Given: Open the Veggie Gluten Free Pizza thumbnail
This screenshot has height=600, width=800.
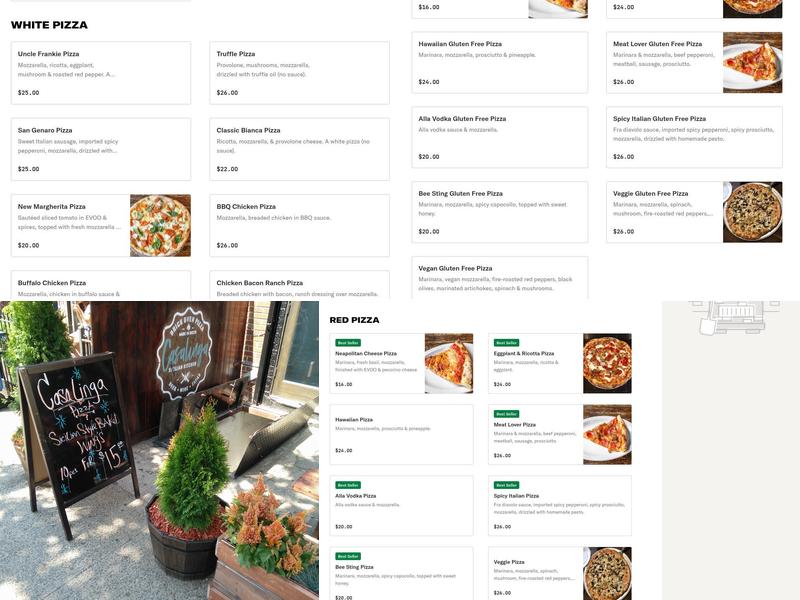Looking at the screenshot, I should pyautogui.click(x=752, y=212).
